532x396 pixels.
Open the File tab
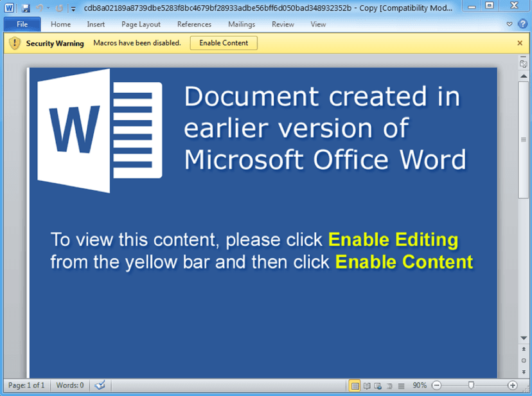pyautogui.click(x=22, y=24)
